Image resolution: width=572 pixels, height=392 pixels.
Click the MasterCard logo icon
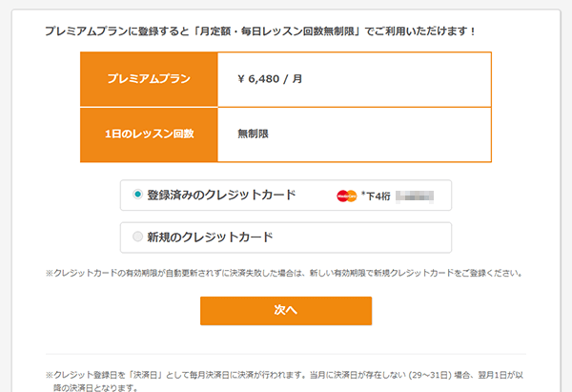click(x=346, y=196)
